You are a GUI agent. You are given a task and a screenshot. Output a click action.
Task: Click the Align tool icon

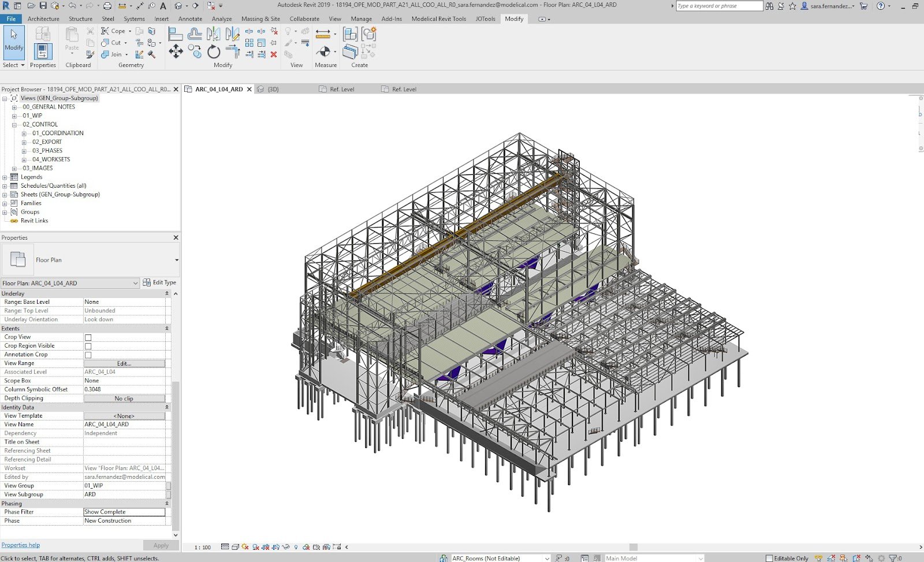176,35
